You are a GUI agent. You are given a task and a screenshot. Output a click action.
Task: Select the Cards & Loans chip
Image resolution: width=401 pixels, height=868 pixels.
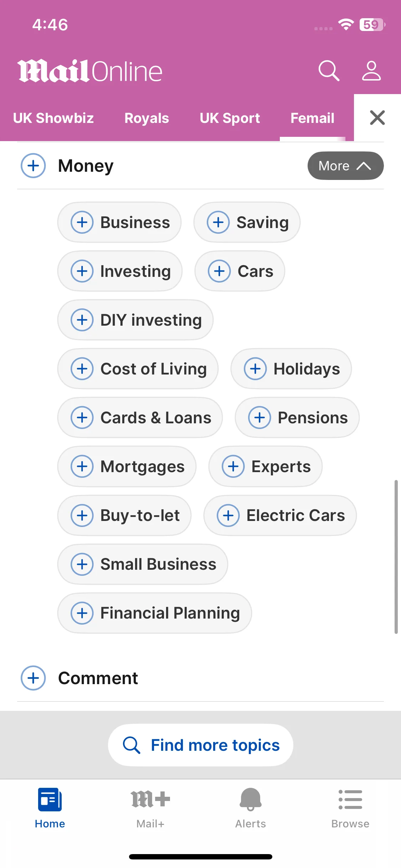click(140, 418)
